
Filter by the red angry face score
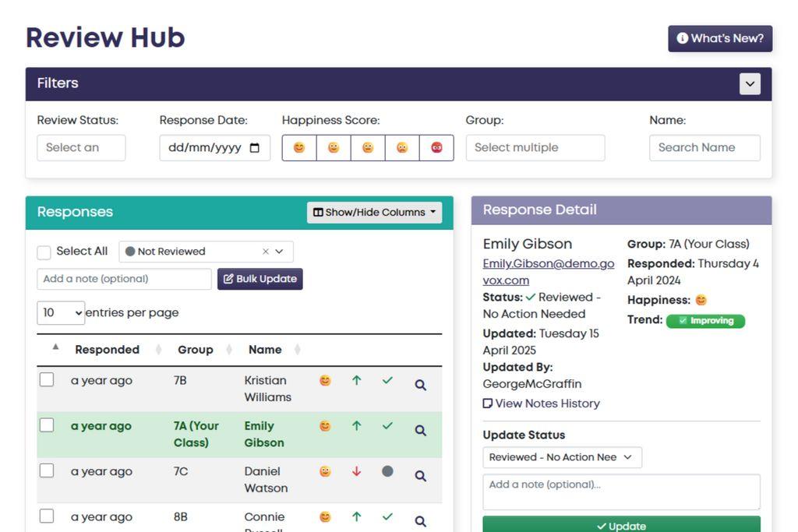tap(436, 148)
